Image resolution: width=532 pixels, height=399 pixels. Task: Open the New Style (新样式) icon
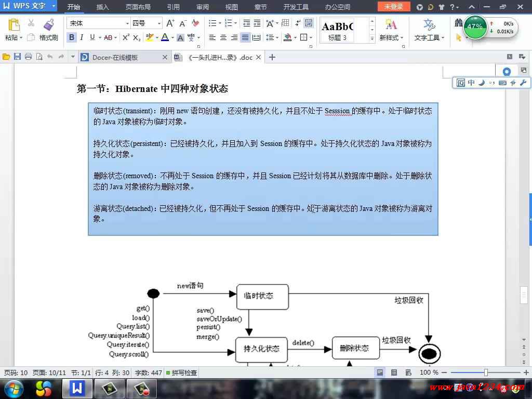(x=391, y=24)
